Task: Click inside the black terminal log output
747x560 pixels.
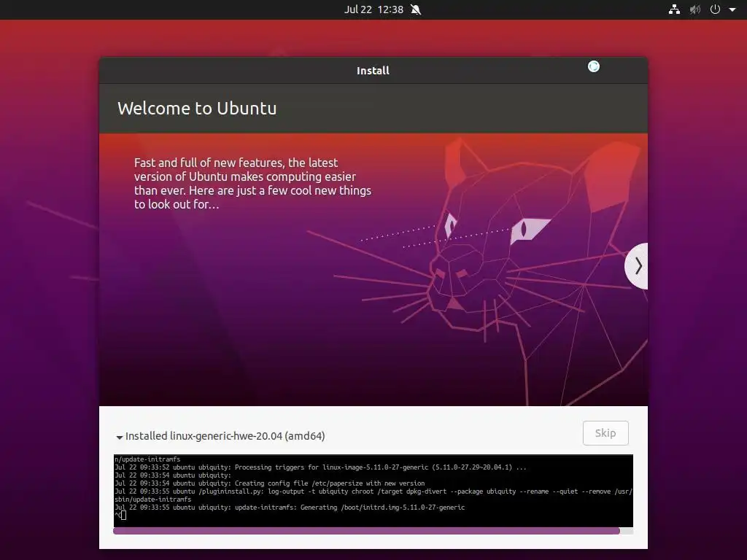Action: (373, 491)
